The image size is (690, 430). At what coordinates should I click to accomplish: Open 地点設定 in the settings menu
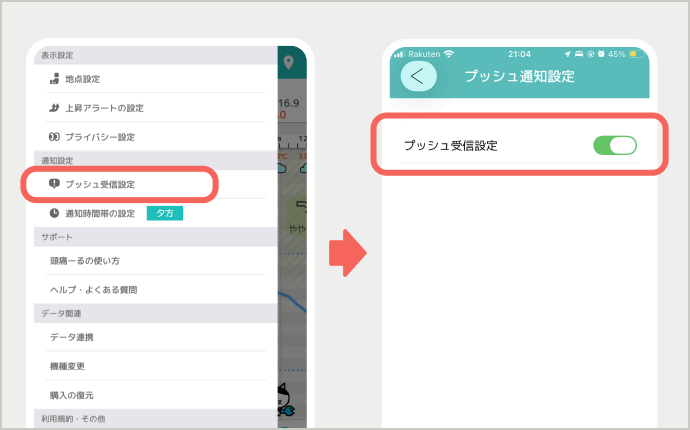tap(156, 79)
